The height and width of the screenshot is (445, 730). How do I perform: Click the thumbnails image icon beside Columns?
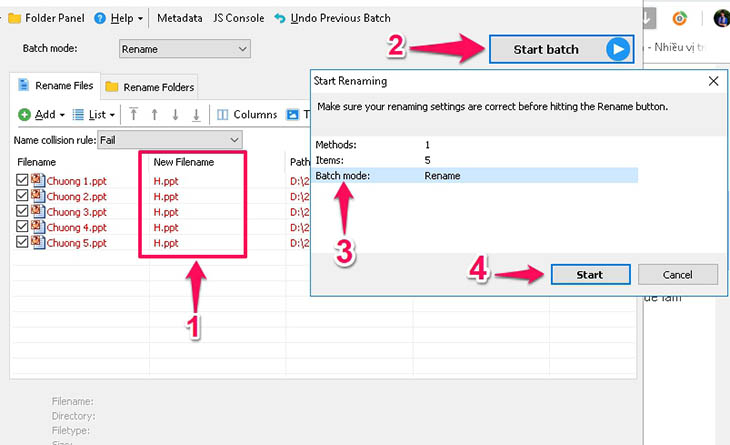point(292,115)
